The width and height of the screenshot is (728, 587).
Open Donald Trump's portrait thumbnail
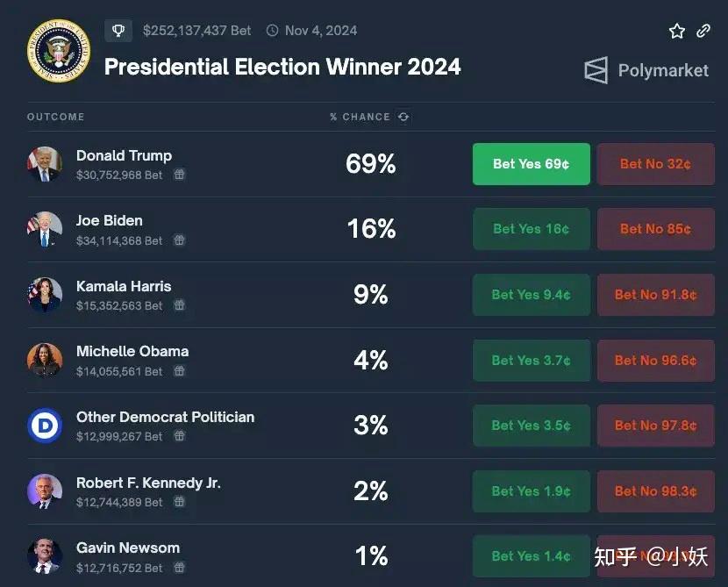(x=45, y=164)
